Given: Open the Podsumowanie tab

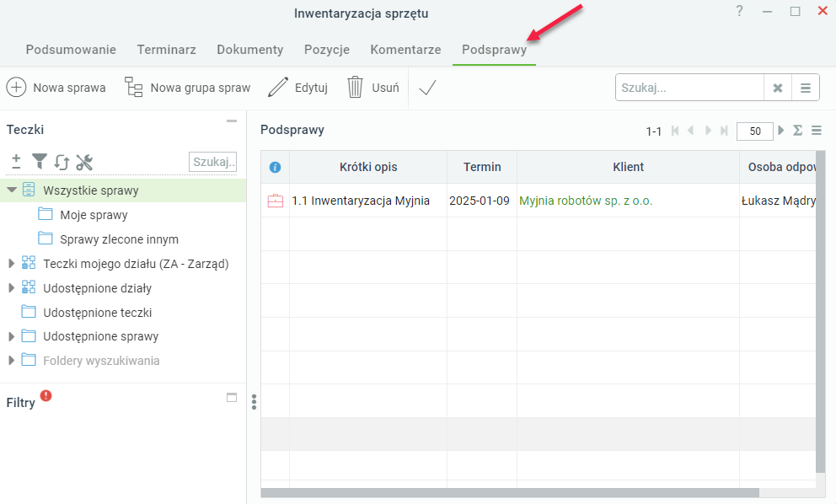Looking at the screenshot, I should 71,50.
